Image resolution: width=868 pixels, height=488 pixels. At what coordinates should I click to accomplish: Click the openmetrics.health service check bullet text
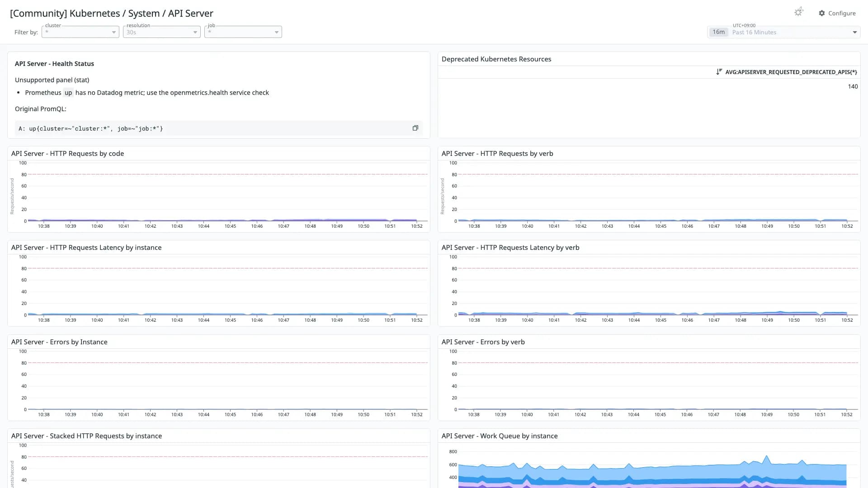click(x=147, y=93)
